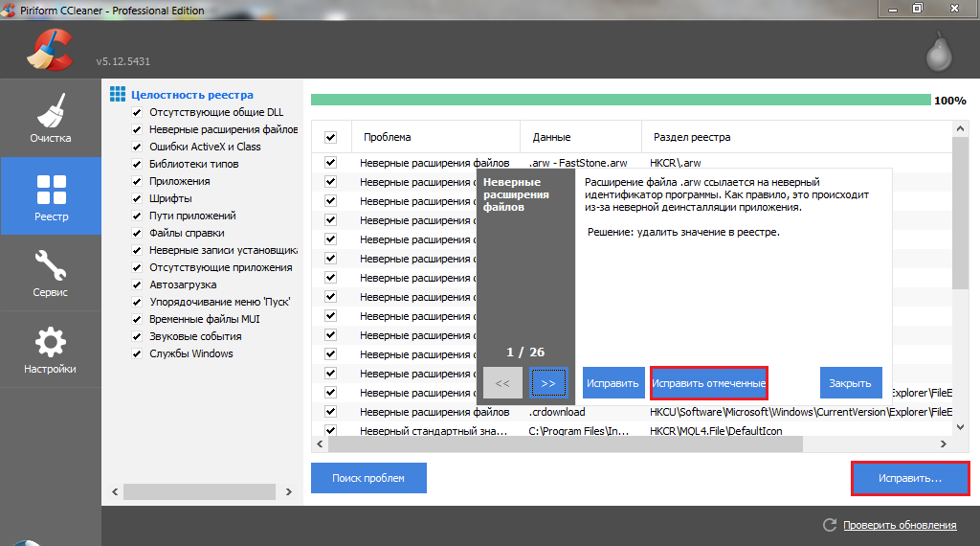Image resolution: width=980 pixels, height=546 pixels.
Task: Uncheck the Ошибки ActiveX и Class option
Action: click(x=137, y=147)
